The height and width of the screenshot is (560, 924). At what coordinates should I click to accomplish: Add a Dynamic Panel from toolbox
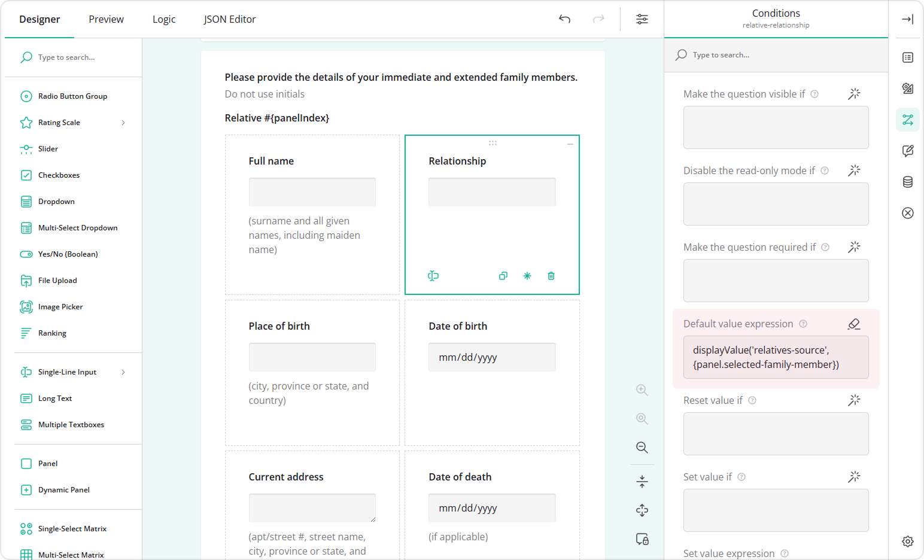click(63, 490)
